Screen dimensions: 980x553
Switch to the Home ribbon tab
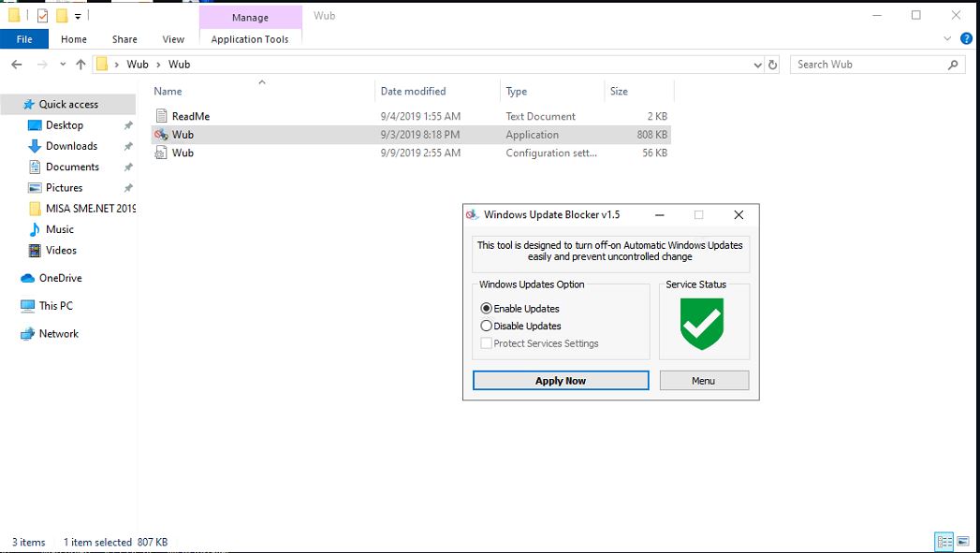pos(74,39)
